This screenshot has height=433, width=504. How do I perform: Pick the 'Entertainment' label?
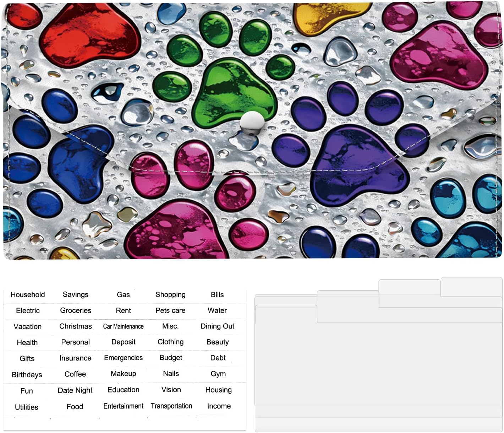pyautogui.click(x=123, y=406)
